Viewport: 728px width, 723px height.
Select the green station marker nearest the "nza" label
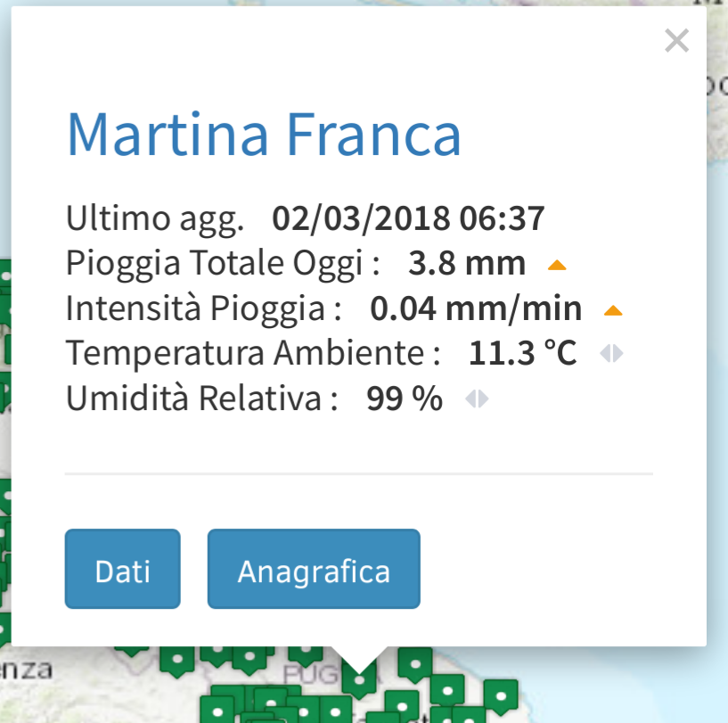coord(177,660)
